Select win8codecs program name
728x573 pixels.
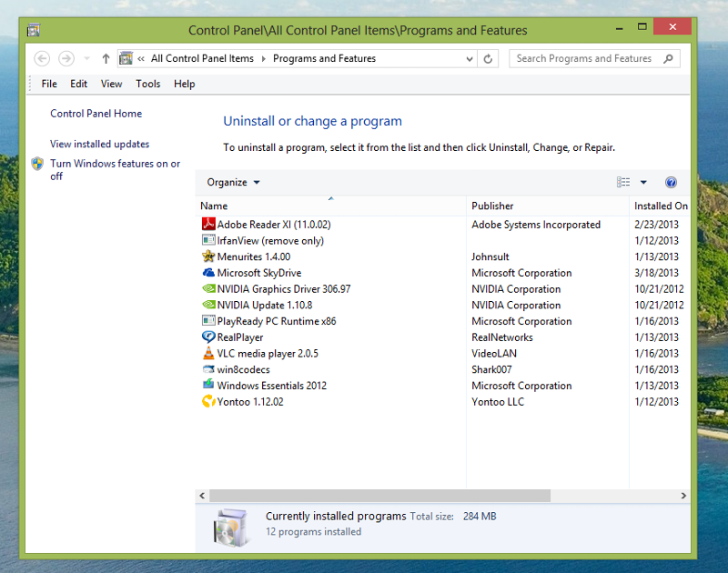point(243,370)
